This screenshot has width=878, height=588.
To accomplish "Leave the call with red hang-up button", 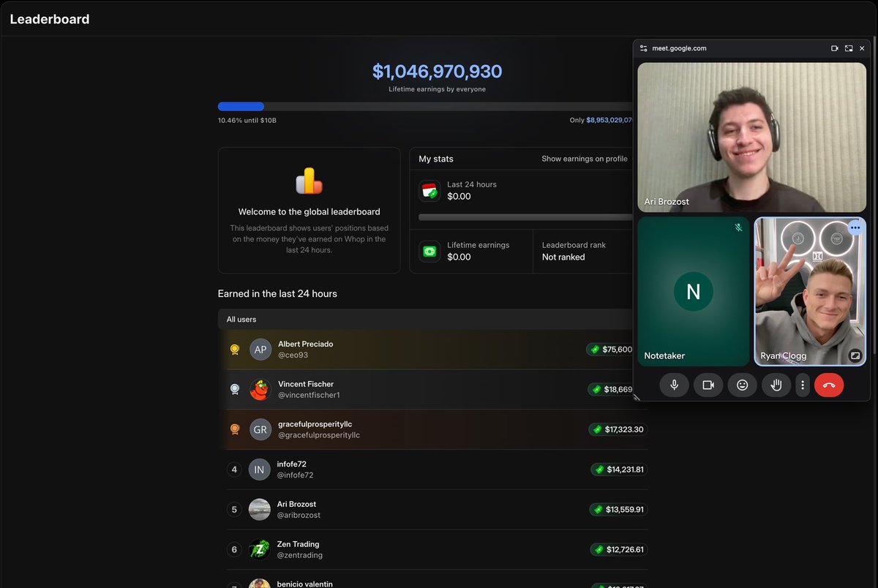I will click(829, 385).
